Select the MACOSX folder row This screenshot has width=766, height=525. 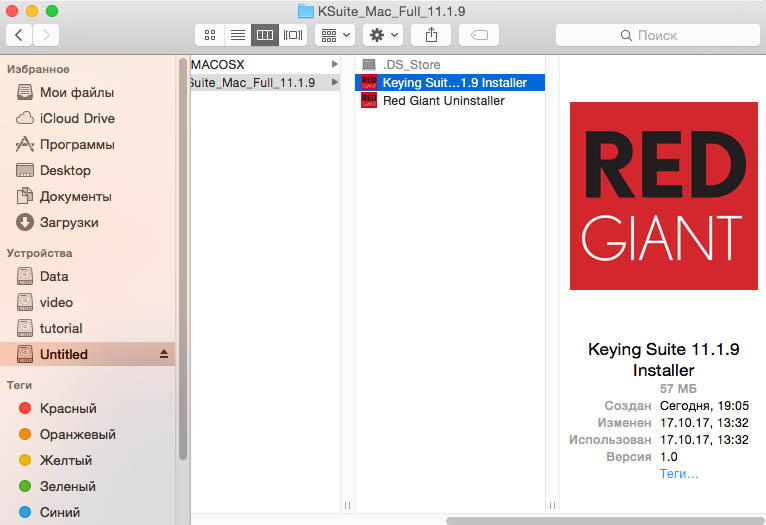tap(265, 64)
